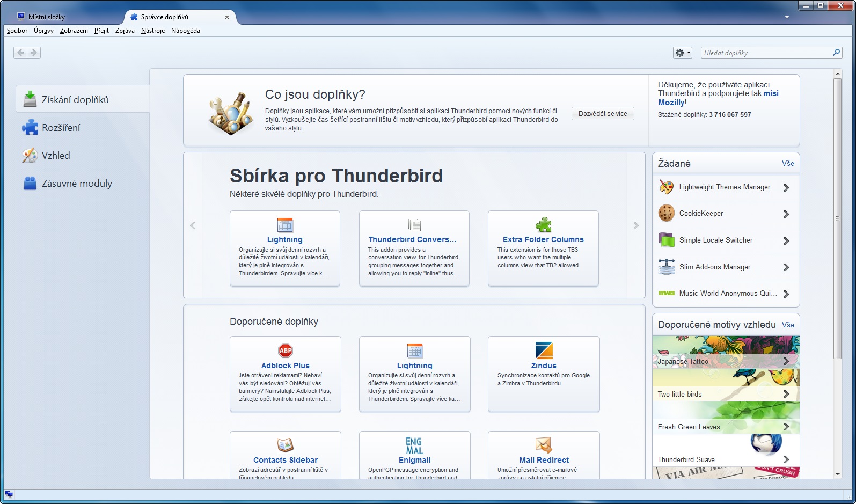Viewport: 856px width, 504px height.
Task: Click the vertical scrollbar thumb
Action: tap(837, 218)
